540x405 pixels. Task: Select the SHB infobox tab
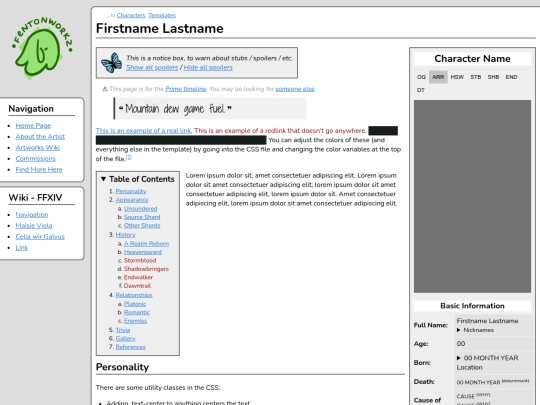(x=493, y=77)
